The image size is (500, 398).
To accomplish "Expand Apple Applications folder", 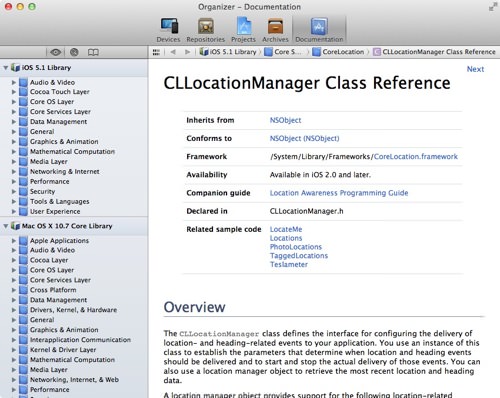I will point(14,241).
